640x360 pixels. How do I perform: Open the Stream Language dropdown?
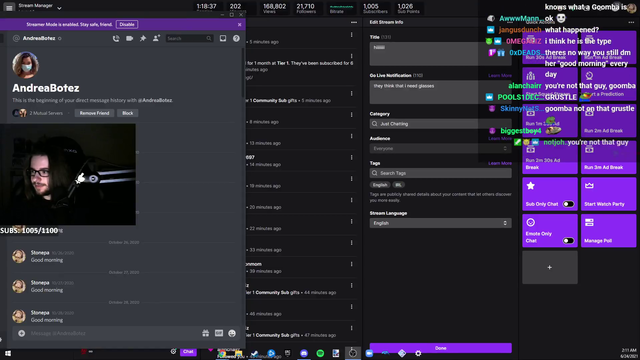[x=440, y=223]
